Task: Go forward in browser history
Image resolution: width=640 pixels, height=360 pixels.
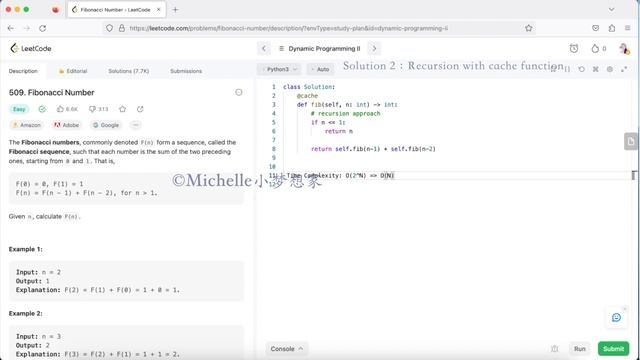Action: tap(27, 28)
